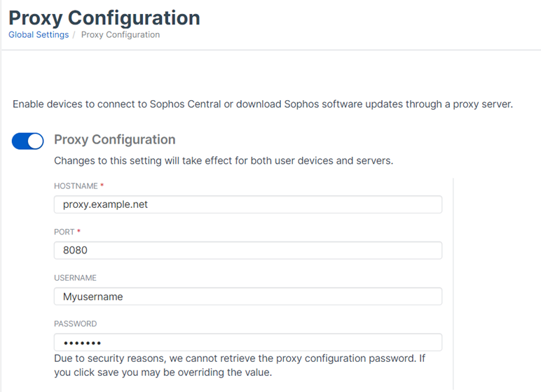Click the Proxy Configuration heading beside the toggle
541x392 pixels.
pyautogui.click(x=114, y=139)
